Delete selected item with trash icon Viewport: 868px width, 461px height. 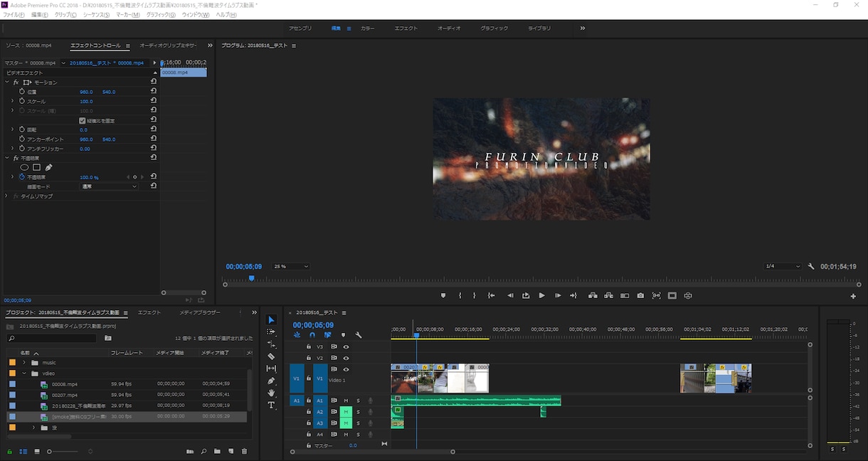245,452
